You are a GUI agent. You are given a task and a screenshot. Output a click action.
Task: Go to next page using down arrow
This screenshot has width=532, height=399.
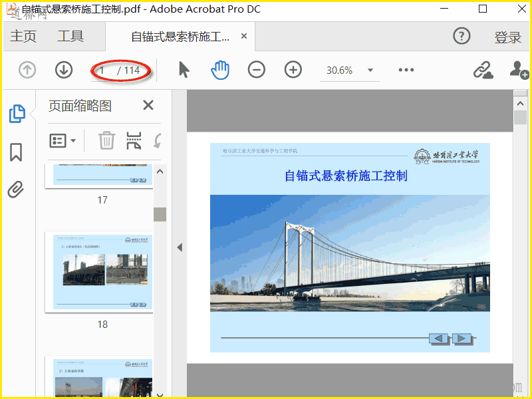click(x=63, y=70)
